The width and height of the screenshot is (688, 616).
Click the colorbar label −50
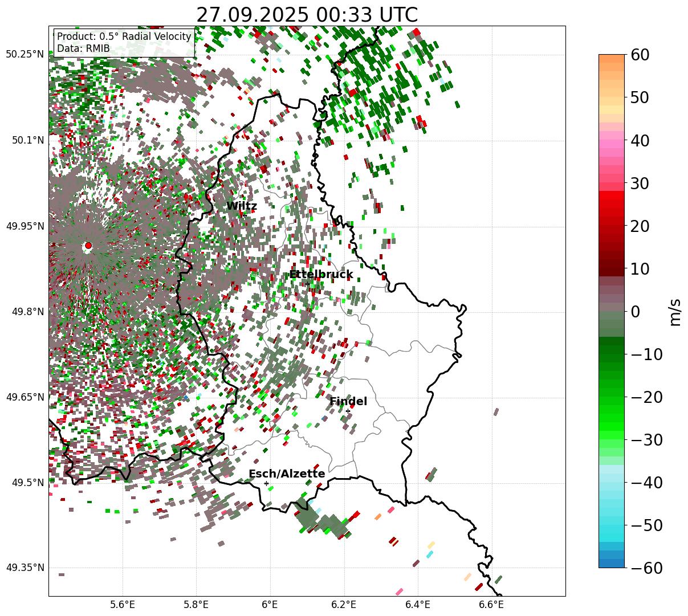pos(646,525)
